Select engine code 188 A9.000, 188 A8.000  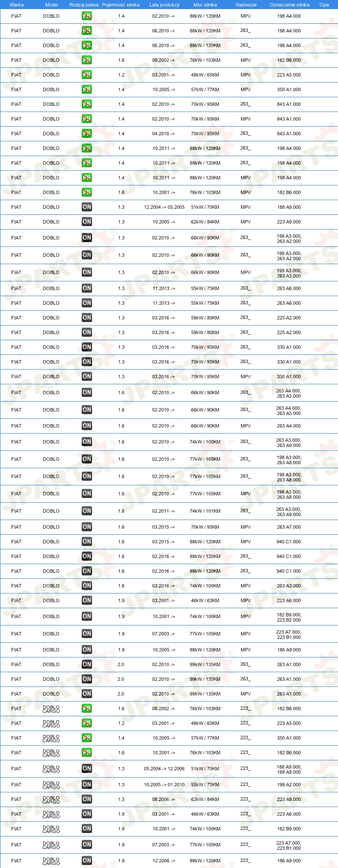tap(289, 769)
